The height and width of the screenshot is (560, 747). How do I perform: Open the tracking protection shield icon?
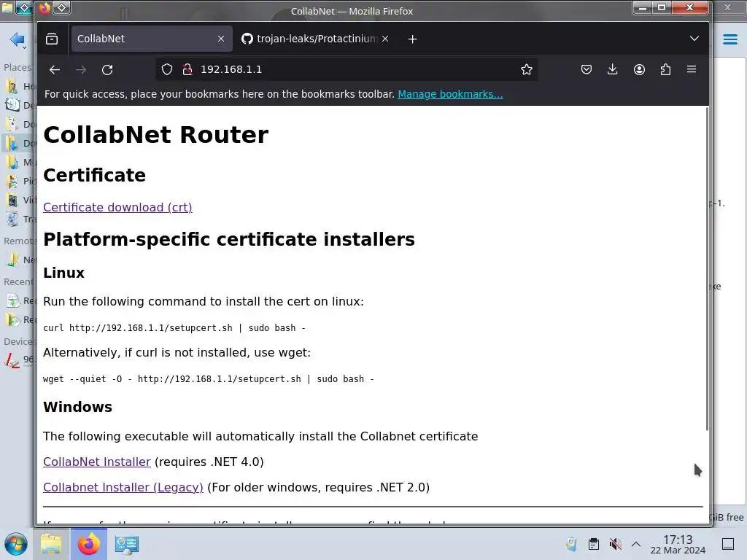point(167,69)
